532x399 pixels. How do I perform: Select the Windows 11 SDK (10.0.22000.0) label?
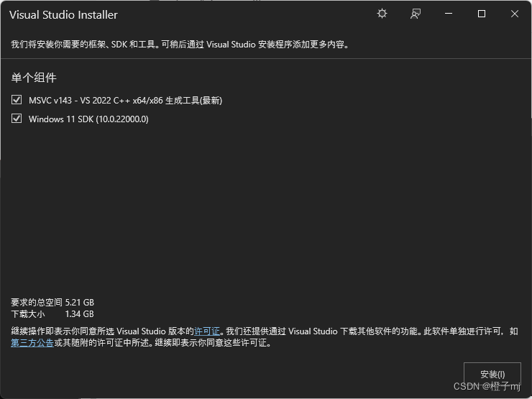88,119
